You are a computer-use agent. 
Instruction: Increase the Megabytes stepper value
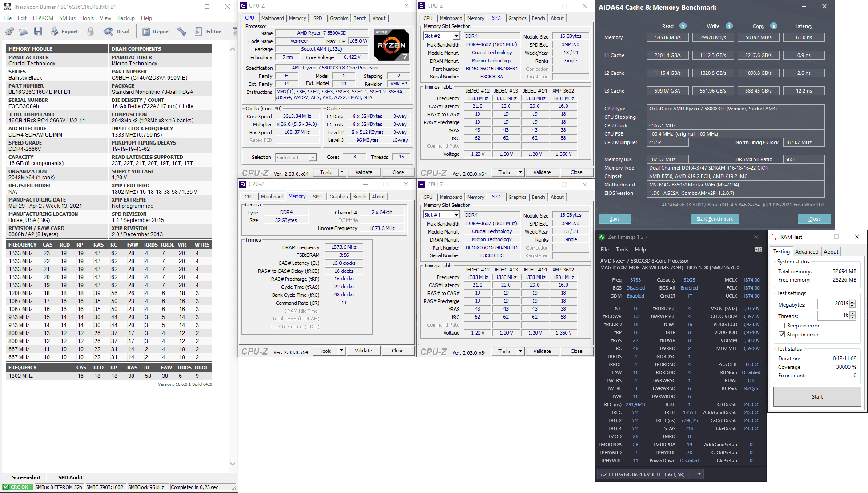click(x=852, y=301)
